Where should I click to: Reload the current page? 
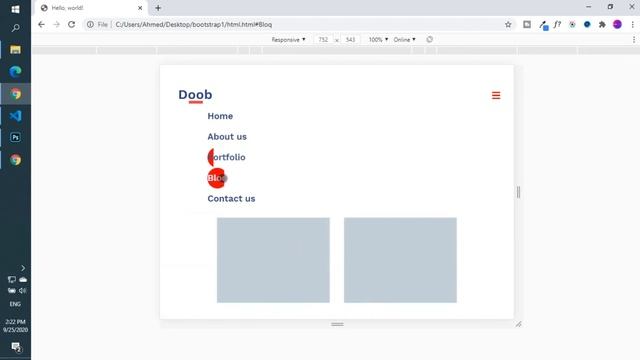71,24
